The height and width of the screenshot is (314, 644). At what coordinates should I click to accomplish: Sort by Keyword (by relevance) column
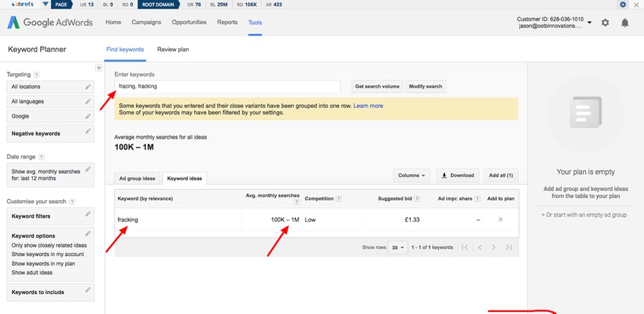pos(145,199)
